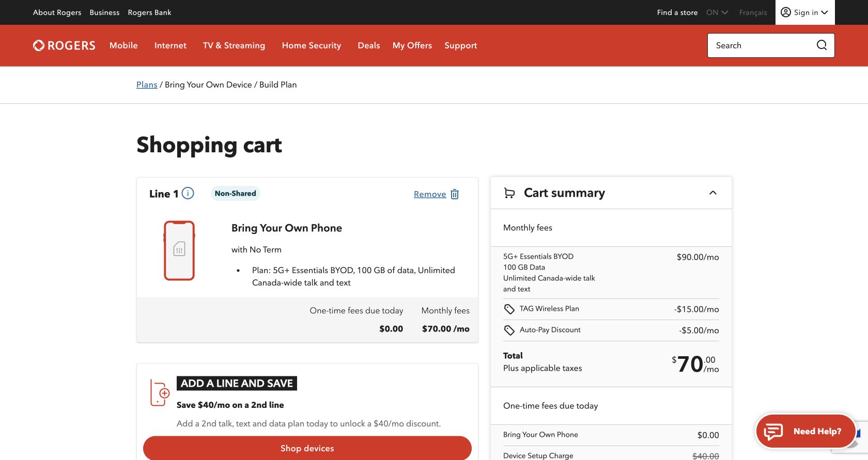Screen dimensions: 868x460
Task: Open My Offers in navigation
Action: (x=412, y=45)
